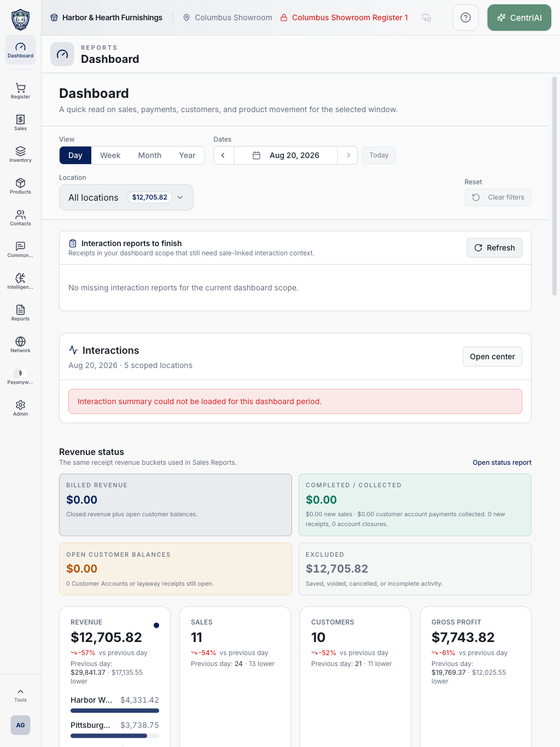560x747 pixels.
Task: Click the Columbus Showroom Register 1 label
Action: [x=350, y=17]
